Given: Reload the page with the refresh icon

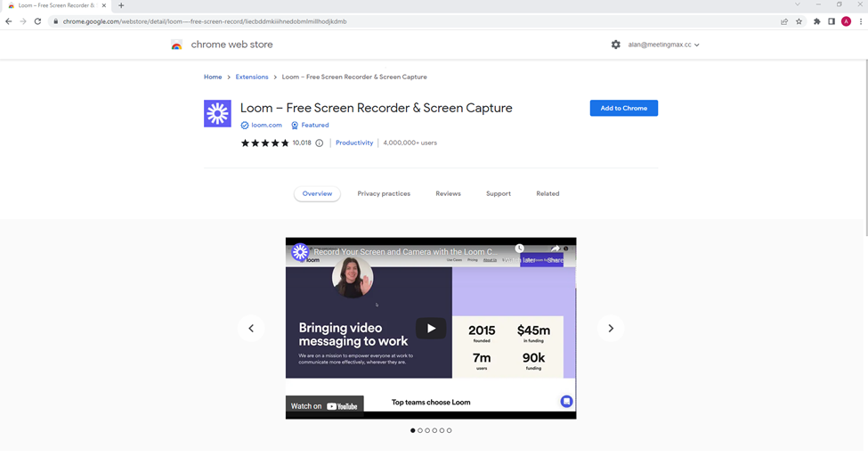Looking at the screenshot, I should pos(37,21).
